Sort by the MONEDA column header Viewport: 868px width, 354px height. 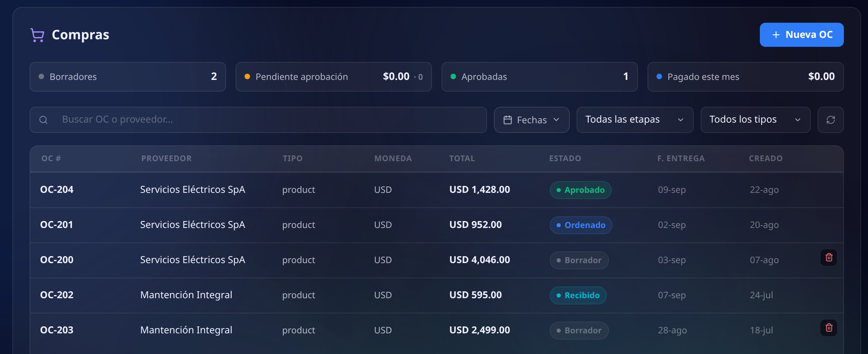pyautogui.click(x=393, y=158)
